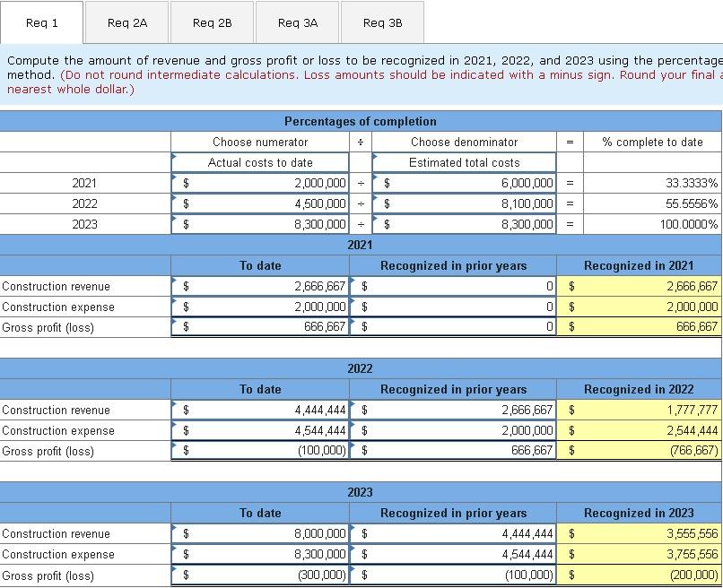723x588 pixels.
Task: Open the Req 2B tab
Action: (212, 22)
